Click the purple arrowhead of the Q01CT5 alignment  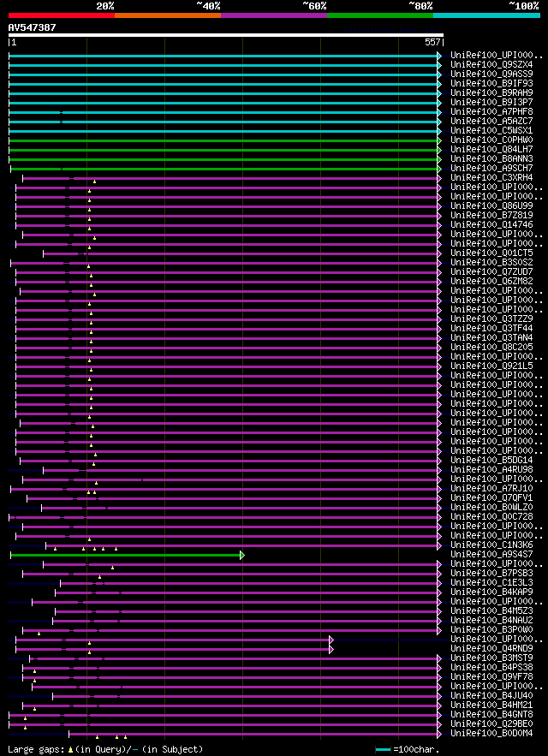click(x=439, y=253)
